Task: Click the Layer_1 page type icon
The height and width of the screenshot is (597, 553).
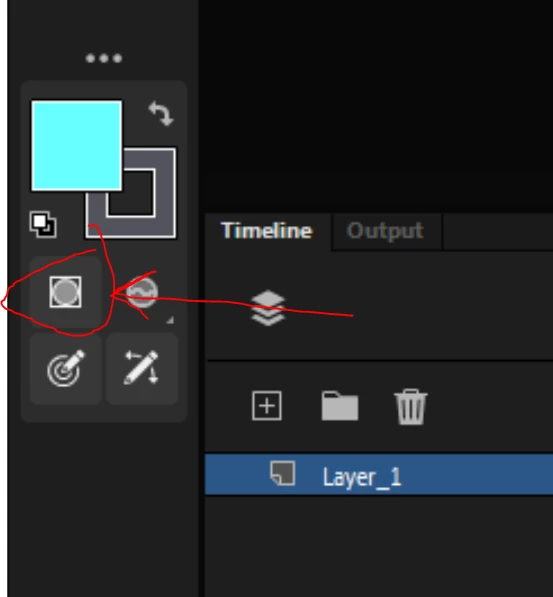Action: click(283, 473)
